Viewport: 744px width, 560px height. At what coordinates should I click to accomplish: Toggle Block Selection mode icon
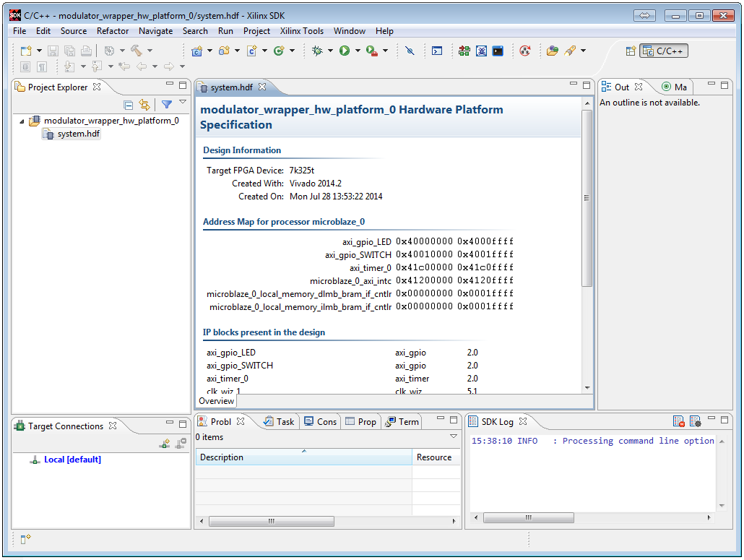point(25,66)
